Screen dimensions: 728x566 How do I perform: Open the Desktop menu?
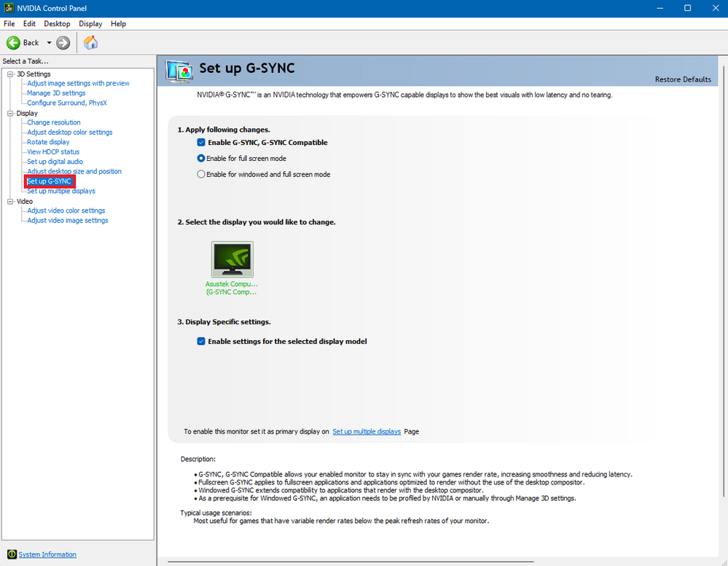point(57,23)
